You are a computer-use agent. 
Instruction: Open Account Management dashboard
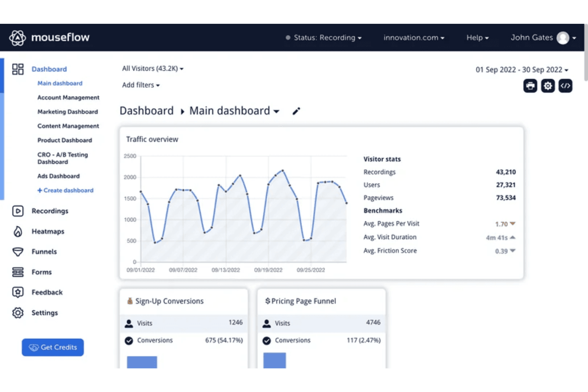click(68, 98)
